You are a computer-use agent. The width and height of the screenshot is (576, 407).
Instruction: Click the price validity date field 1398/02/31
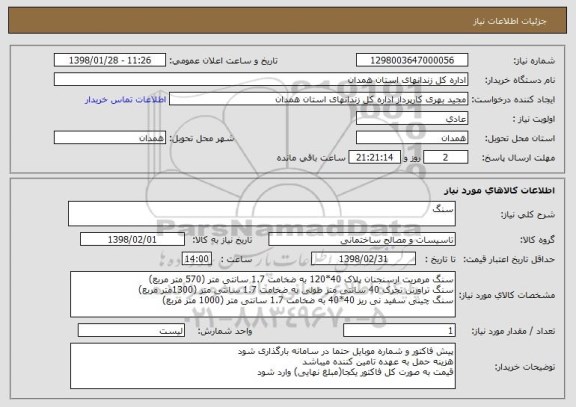pyautogui.click(x=363, y=259)
